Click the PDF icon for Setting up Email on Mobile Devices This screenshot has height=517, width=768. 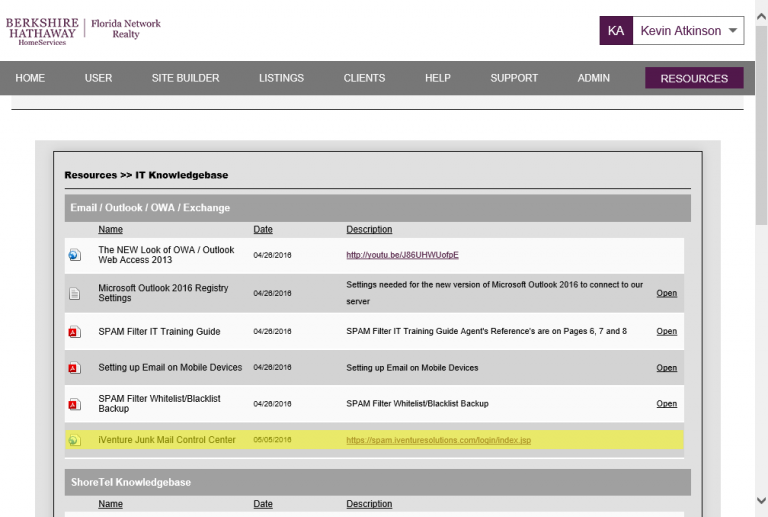pyautogui.click(x=74, y=368)
